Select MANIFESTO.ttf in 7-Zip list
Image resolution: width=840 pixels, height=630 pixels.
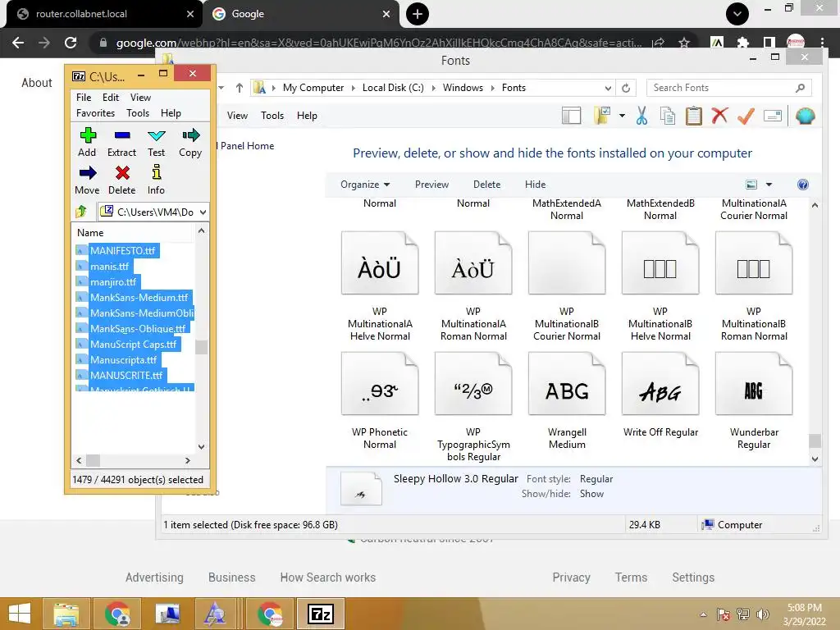123,251
